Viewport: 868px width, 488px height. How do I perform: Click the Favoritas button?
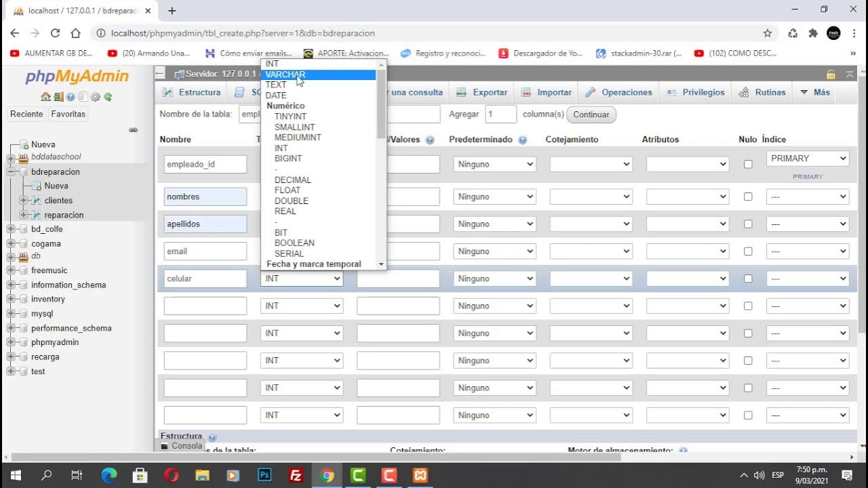click(x=68, y=114)
